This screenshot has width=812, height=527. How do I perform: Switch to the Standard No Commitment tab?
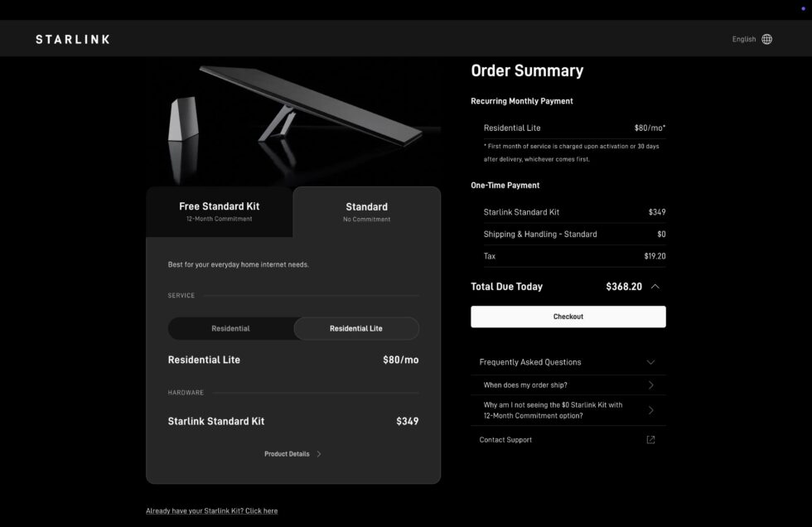367,211
